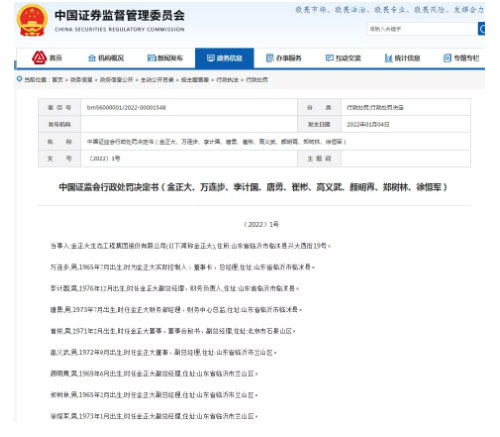Open the 统计信息 navigation tab

[x=402, y=58]
